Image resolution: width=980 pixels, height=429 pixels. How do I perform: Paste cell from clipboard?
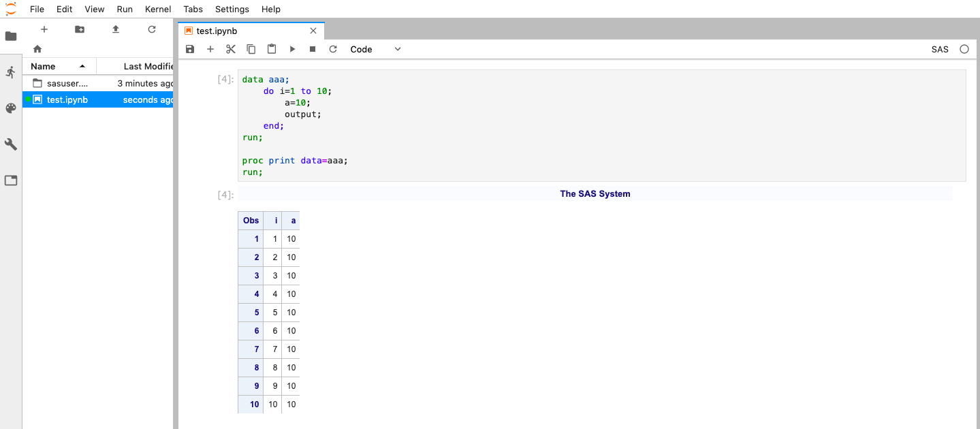(x=272, y=49)
